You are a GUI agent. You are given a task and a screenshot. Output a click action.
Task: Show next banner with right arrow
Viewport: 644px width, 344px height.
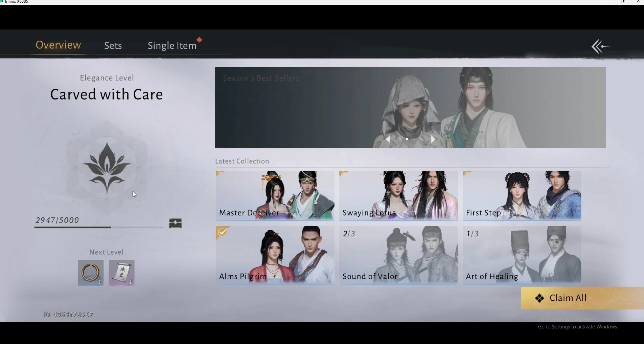433,139
